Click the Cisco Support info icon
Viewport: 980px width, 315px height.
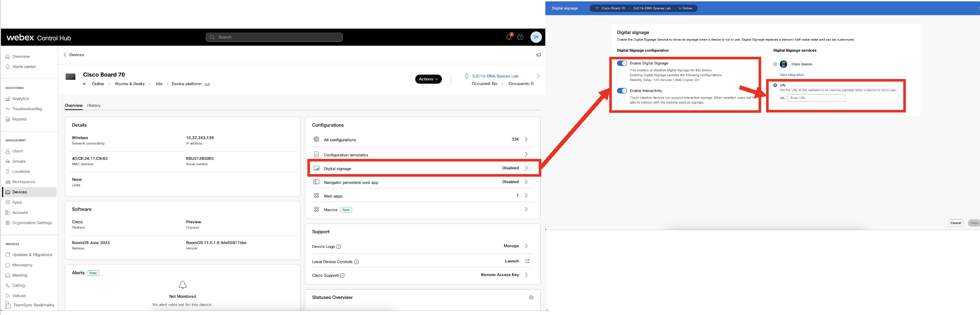(342, 276)
